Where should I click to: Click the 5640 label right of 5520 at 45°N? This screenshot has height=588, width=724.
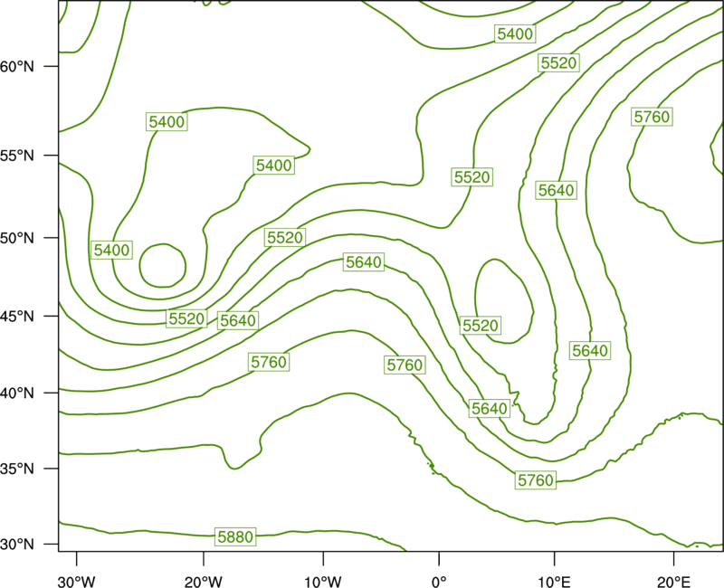point(238,320)
